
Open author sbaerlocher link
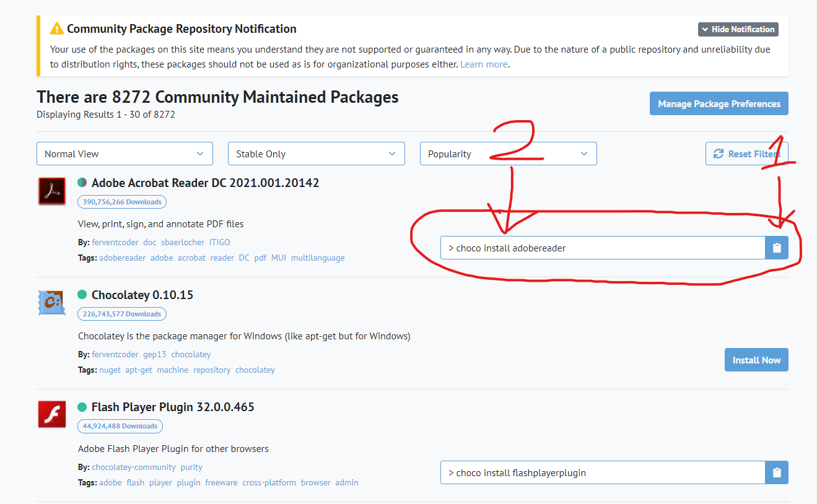point(183,242)
